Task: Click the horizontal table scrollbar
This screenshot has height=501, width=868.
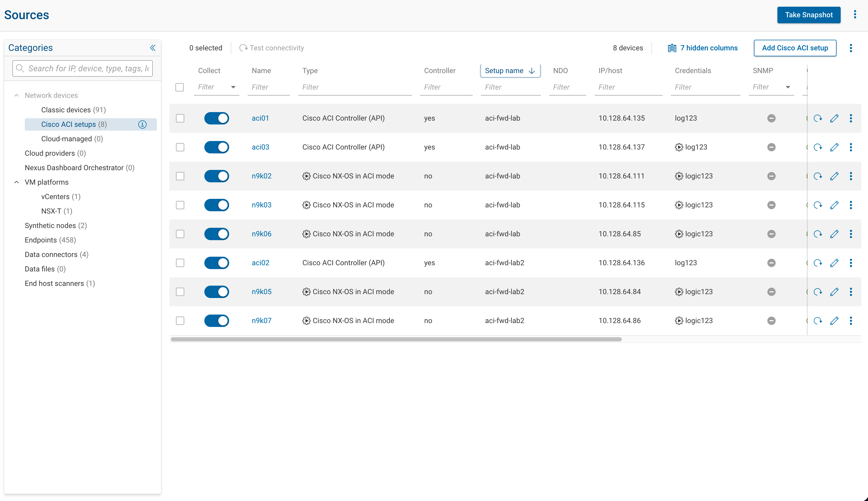Action: [x=396, y=339]
